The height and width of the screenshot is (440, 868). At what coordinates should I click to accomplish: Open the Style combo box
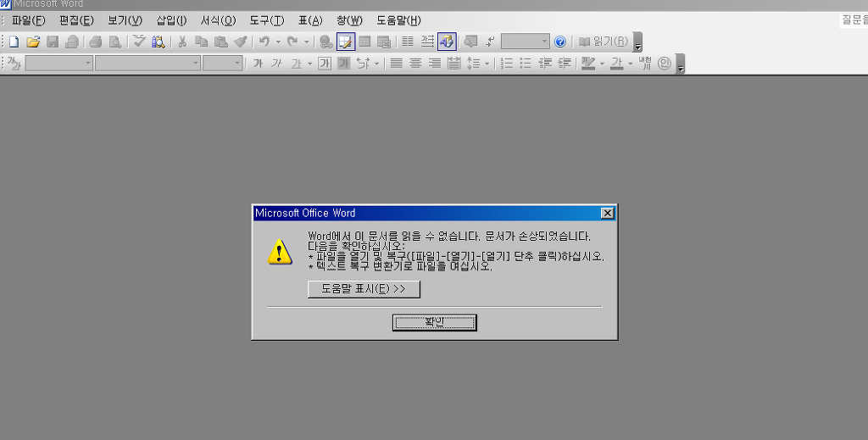click(58, 64)
